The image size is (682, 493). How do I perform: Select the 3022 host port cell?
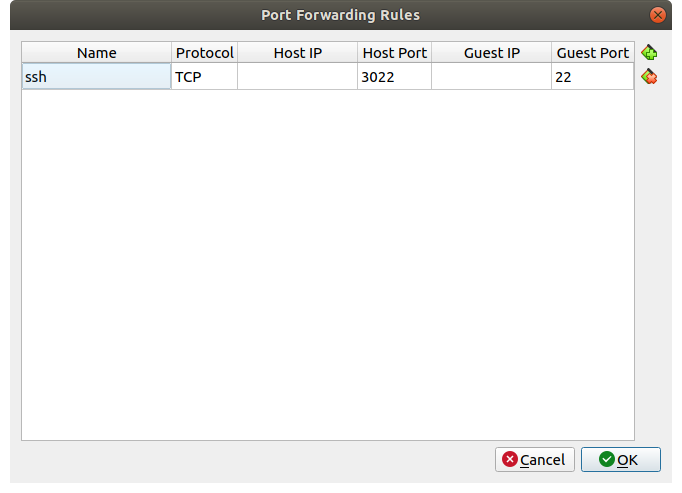coord(394,77)
